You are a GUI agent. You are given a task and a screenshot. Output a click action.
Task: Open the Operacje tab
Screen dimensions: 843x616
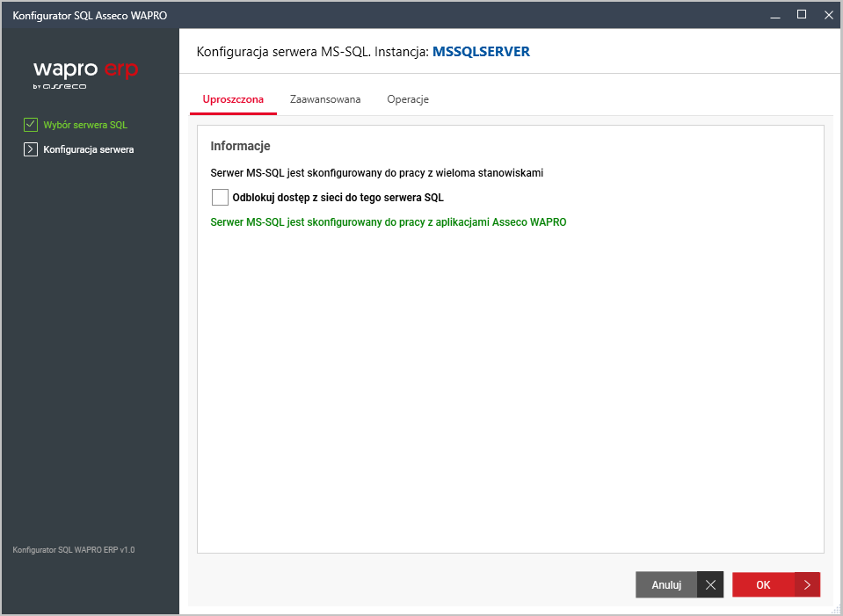(408, 99)
